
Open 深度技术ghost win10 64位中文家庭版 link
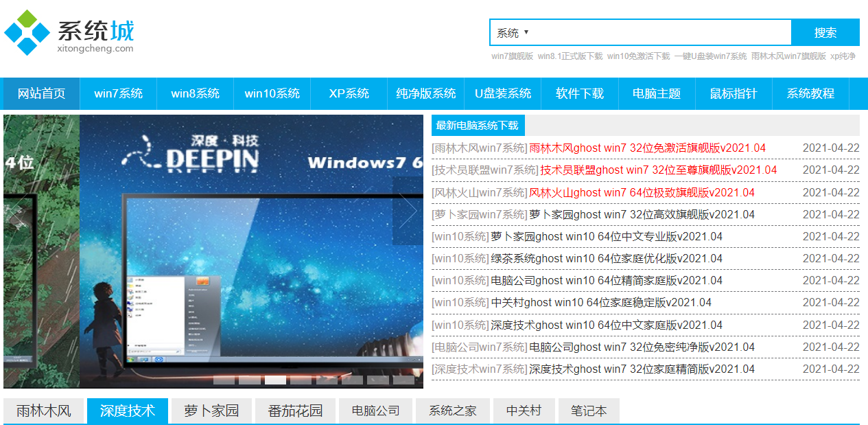pyautogui.click(x=607, y=325)
